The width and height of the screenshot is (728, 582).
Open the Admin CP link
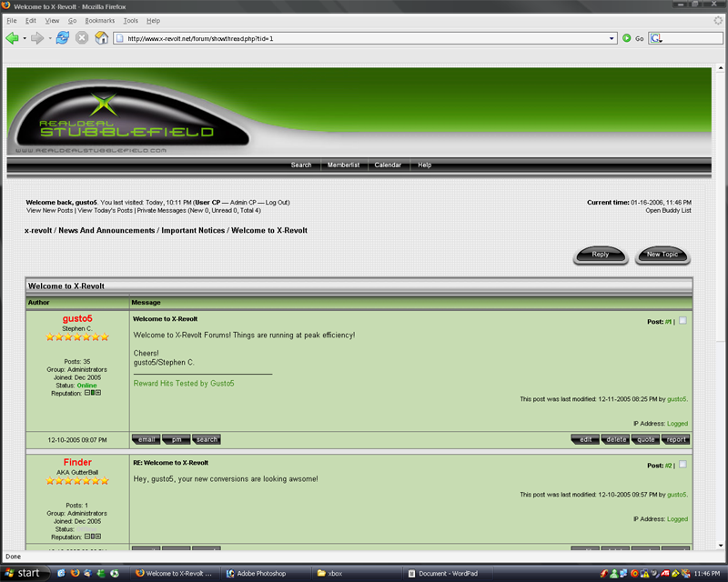click(243, 203)
